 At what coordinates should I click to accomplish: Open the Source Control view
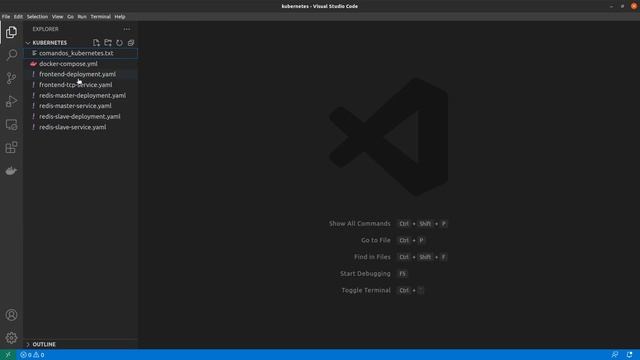pyautogui.click(x=11, y=78)
